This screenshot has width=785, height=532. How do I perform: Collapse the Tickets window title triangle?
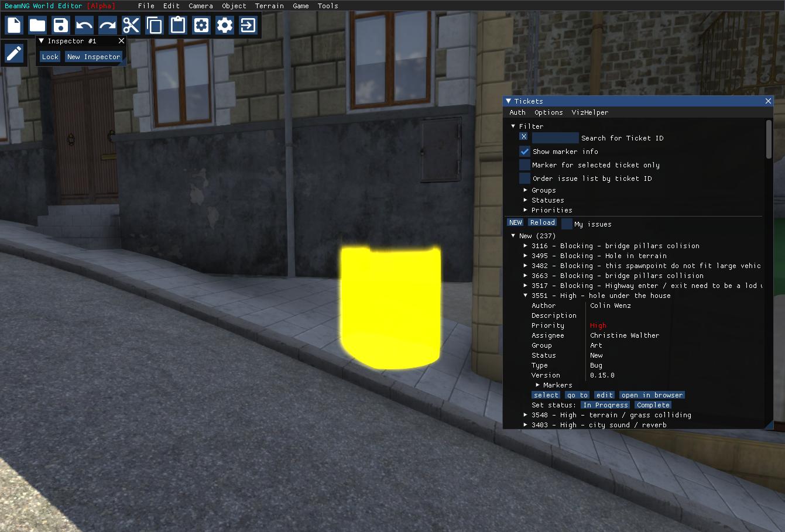tap(508, 101)
